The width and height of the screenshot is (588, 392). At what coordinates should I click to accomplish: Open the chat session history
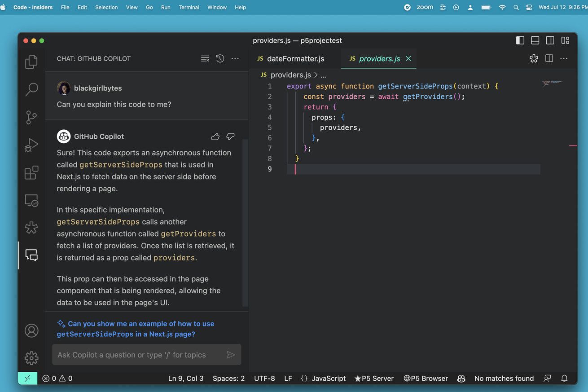coord(219,58)
